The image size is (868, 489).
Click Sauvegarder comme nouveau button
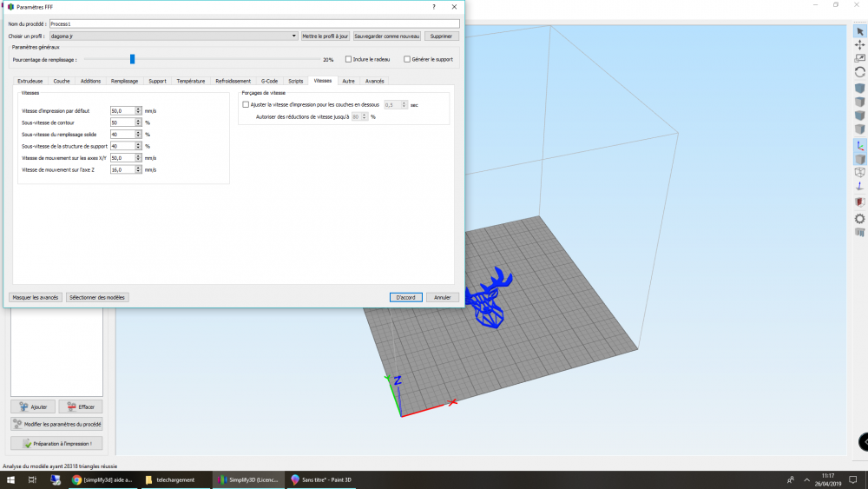pos(387,36)
